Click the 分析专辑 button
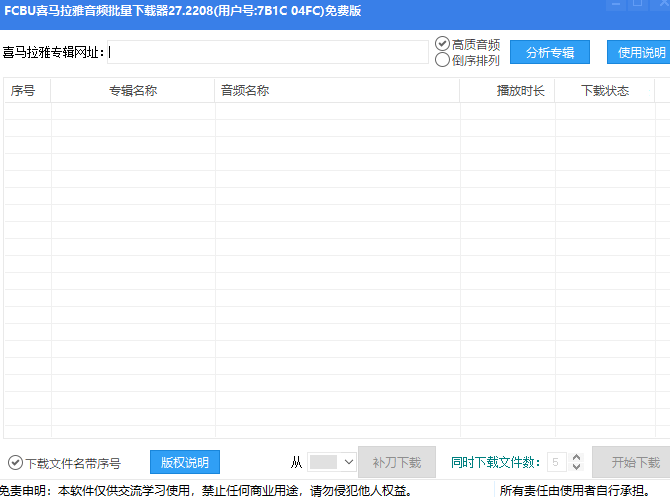Screen dimensions: 670x497 550,52
